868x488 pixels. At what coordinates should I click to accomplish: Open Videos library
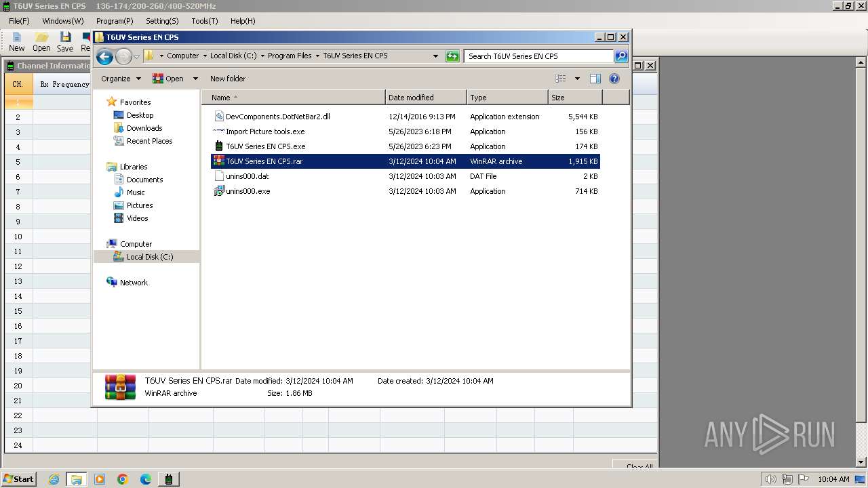[x=137, y=218]
